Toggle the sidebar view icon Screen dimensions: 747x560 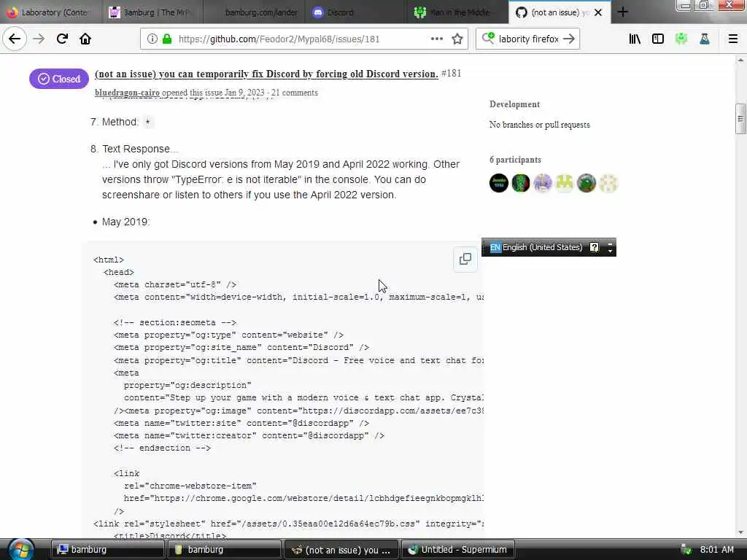658,39
